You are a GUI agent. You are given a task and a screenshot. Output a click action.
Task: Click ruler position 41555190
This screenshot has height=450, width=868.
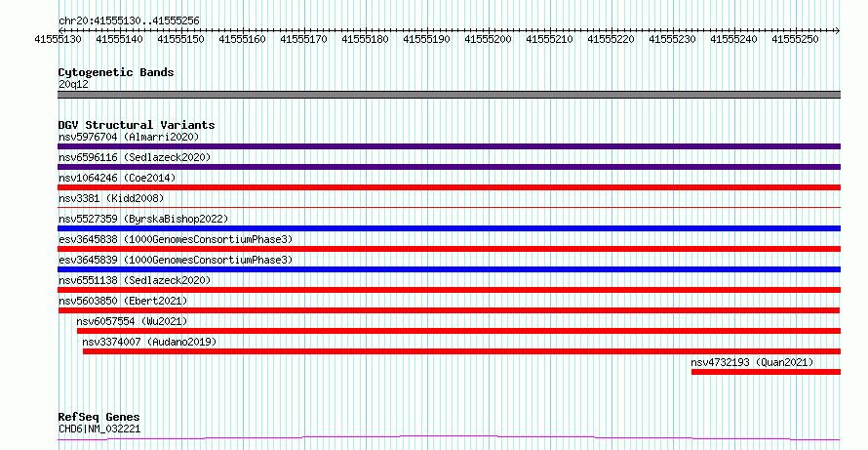coord(427,39)
